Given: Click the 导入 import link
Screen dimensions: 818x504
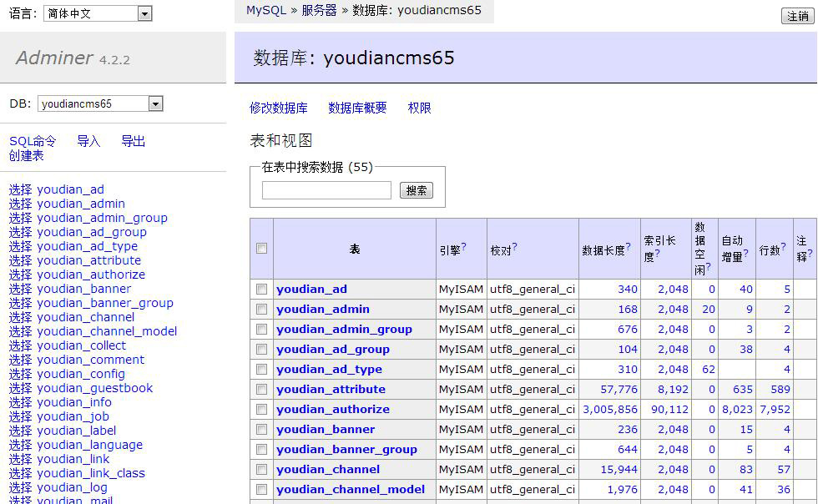Looking at the screenshot, I should pyautogui.click(x=88, y=141).
